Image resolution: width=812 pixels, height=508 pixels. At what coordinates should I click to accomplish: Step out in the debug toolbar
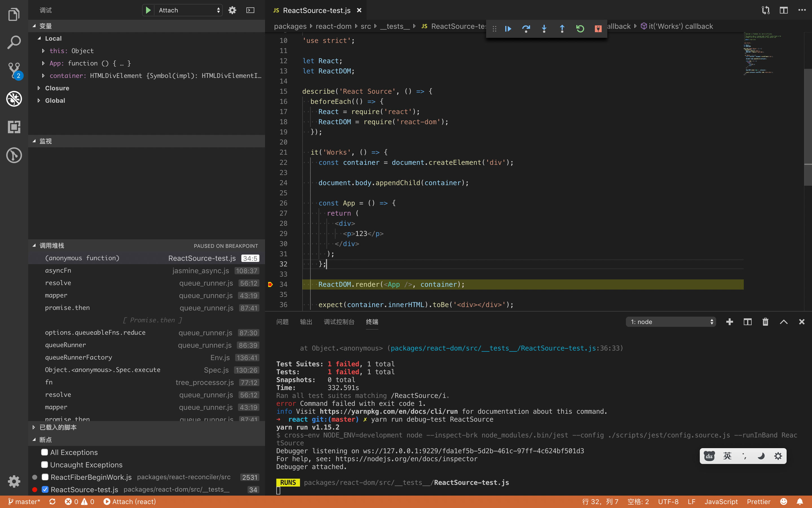coord(562,29)
